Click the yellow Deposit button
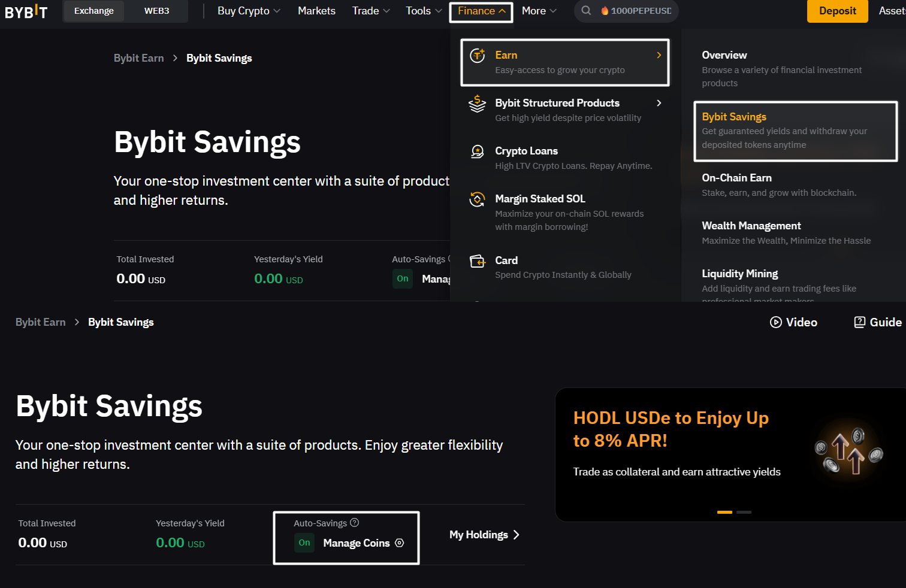 (x=837, y=11)
